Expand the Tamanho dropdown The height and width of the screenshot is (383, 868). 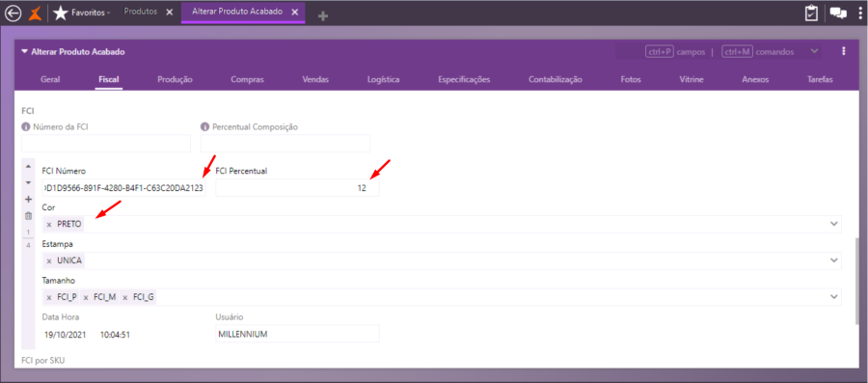click(833, 297)
